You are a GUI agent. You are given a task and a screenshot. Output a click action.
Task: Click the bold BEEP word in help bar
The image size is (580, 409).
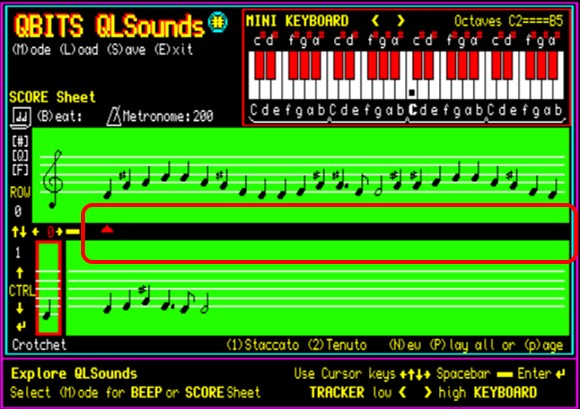click(x=146, y=392)
